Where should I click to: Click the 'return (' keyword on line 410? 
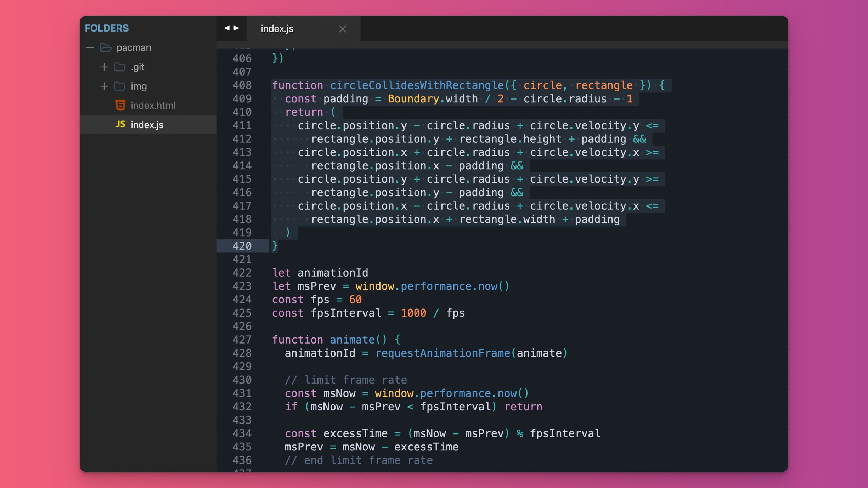click(310, 112)
